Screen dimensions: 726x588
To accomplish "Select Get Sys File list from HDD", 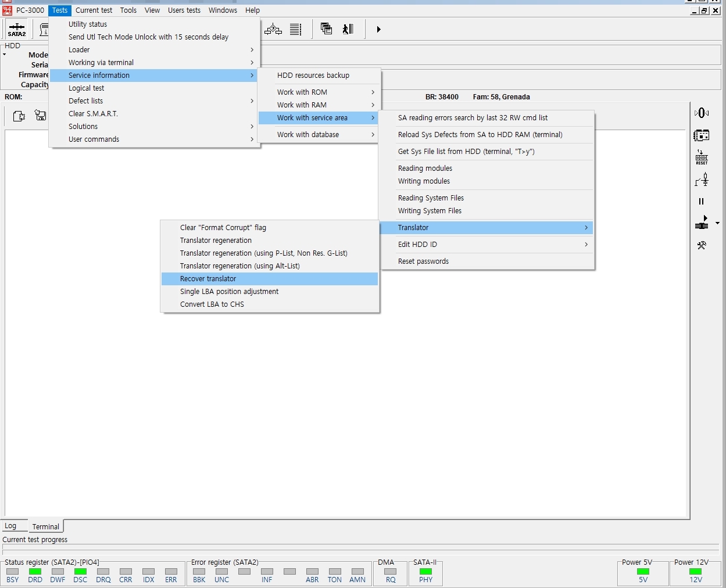I will [487, 152].
